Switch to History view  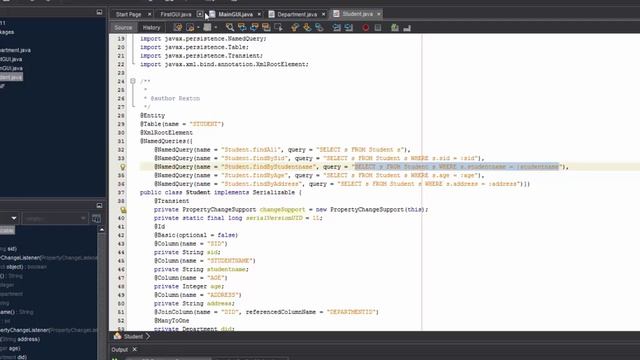click(151, 27)
